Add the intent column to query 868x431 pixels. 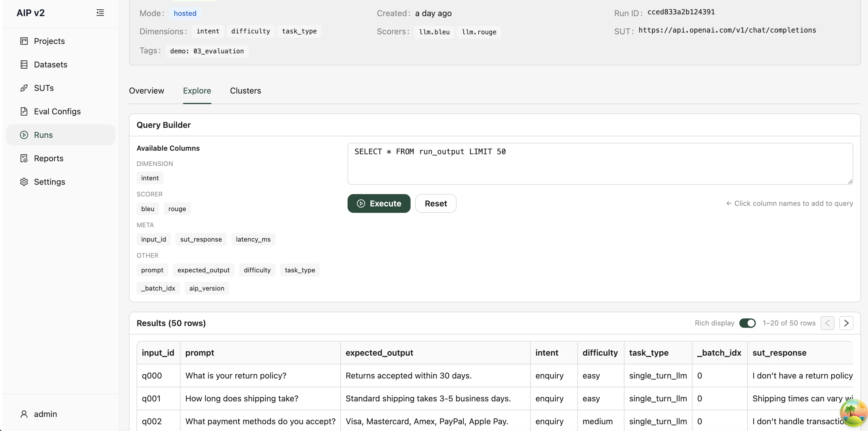(150, 178)
